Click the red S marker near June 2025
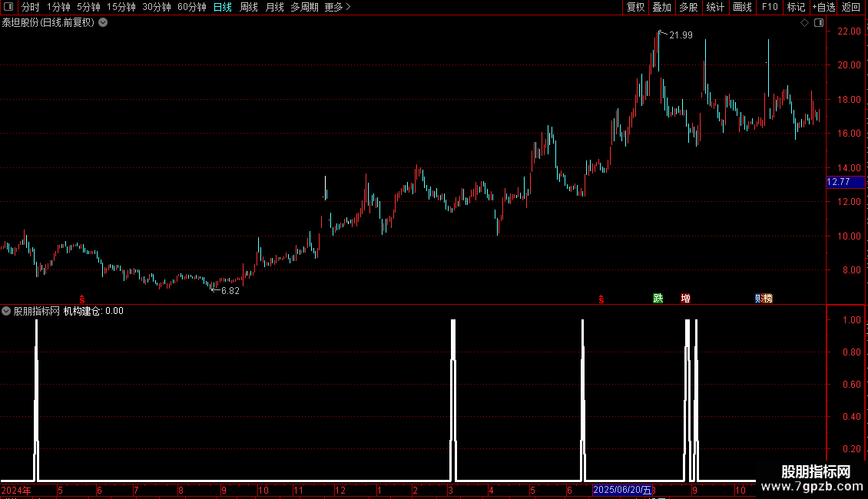This screenshot has width=868, height=499. point(601,299)
